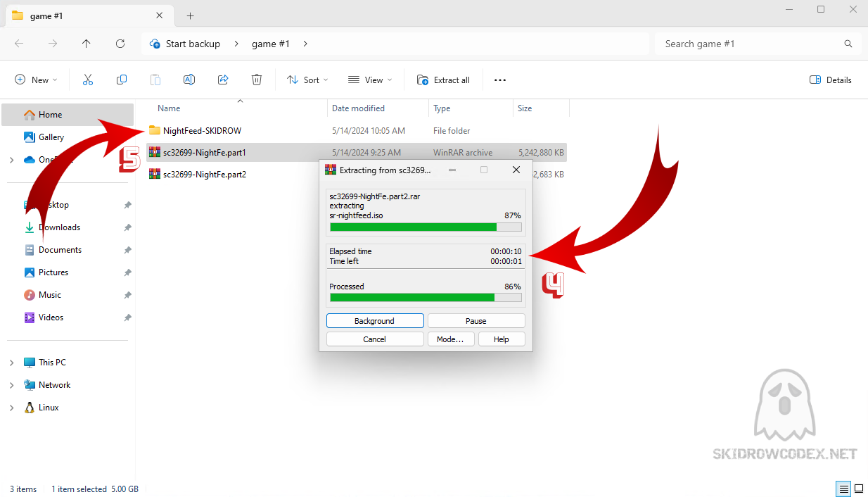Click the File folder type cell

452,130
